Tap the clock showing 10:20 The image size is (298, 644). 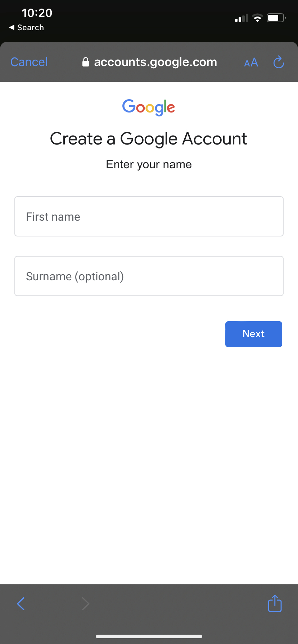tap(37, 13)
